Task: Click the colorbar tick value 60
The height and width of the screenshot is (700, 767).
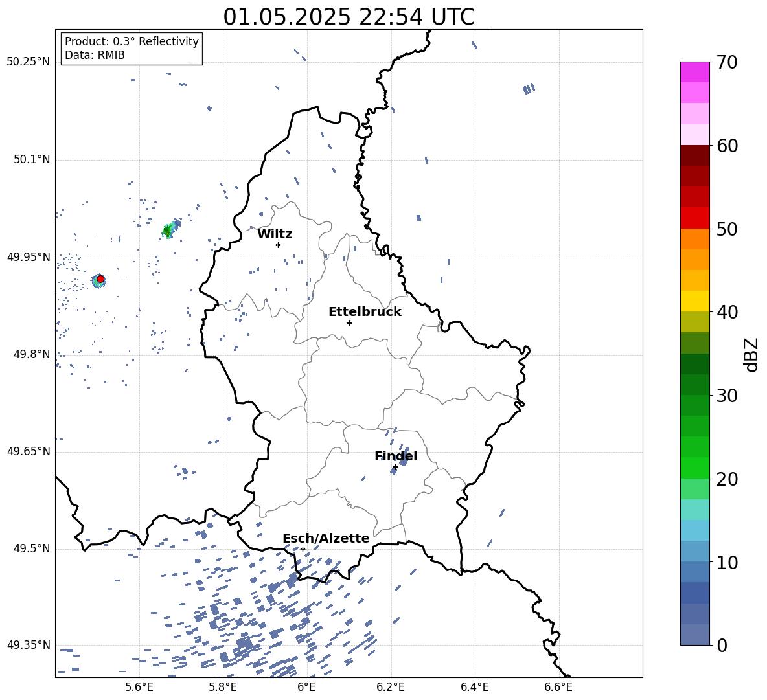Action: pyautogui.click(x=727, y=146)
